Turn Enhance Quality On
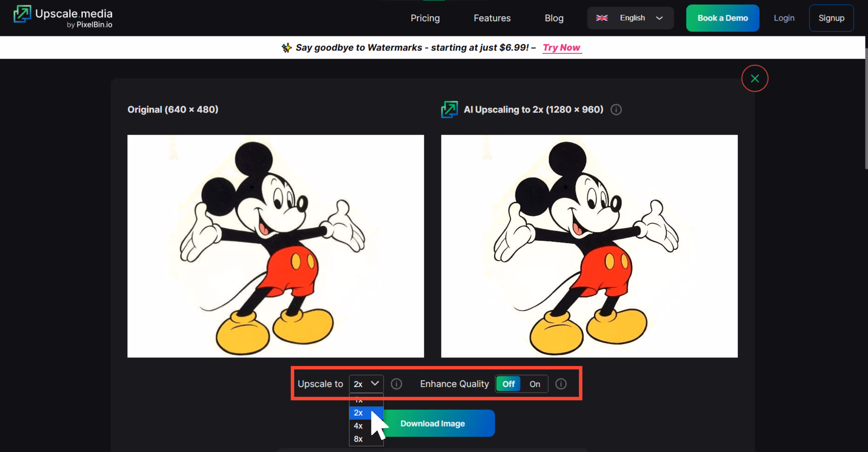Image resolution: width=868 pixels, height=452 pixels. [x=534, y=384]
